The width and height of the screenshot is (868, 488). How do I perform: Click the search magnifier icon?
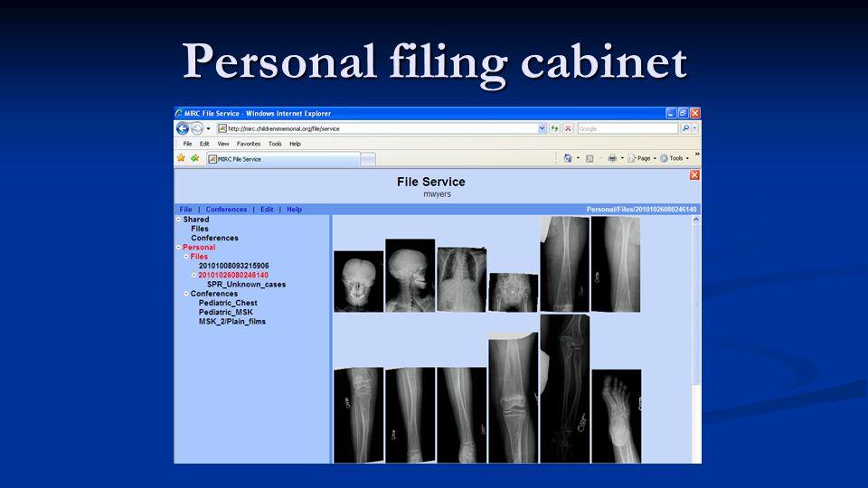[x=685, y=128]
